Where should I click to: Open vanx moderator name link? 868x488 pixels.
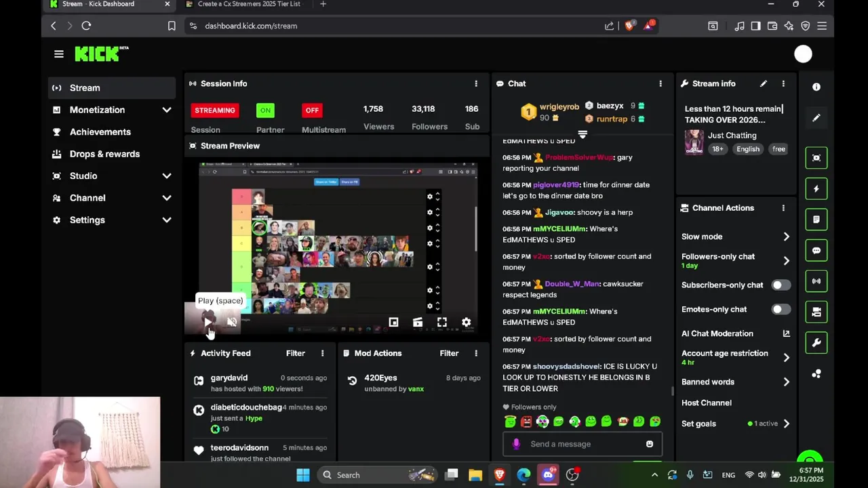pos(416,389)
